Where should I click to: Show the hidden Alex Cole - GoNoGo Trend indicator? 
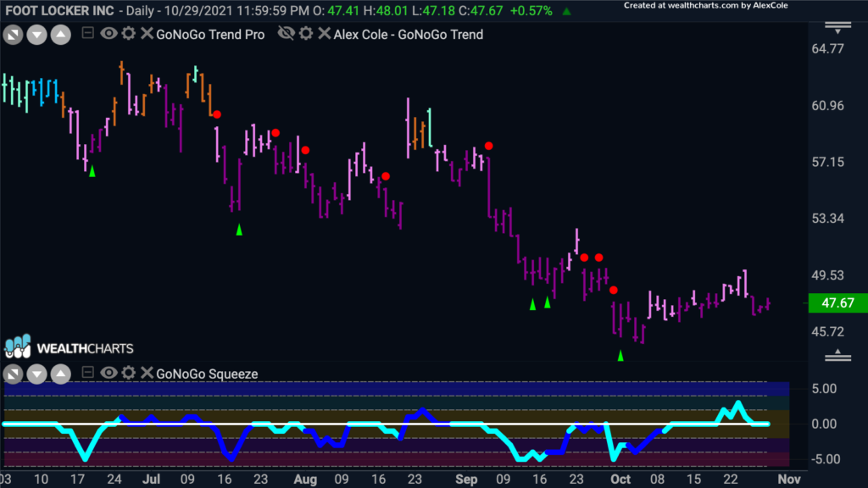pyautogui.click(x=286, y=34)
